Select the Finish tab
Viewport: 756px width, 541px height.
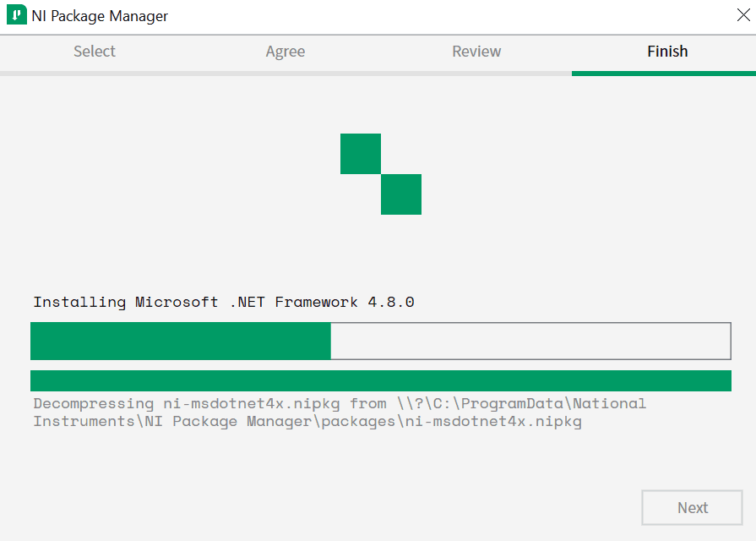point(667,52)
